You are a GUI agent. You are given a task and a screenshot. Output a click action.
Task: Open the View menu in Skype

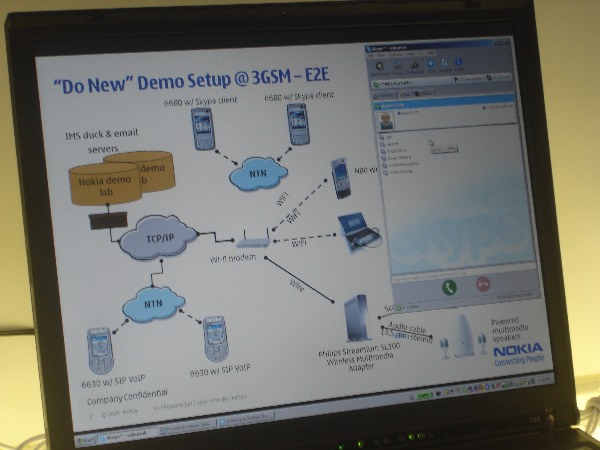click(381, 55)
